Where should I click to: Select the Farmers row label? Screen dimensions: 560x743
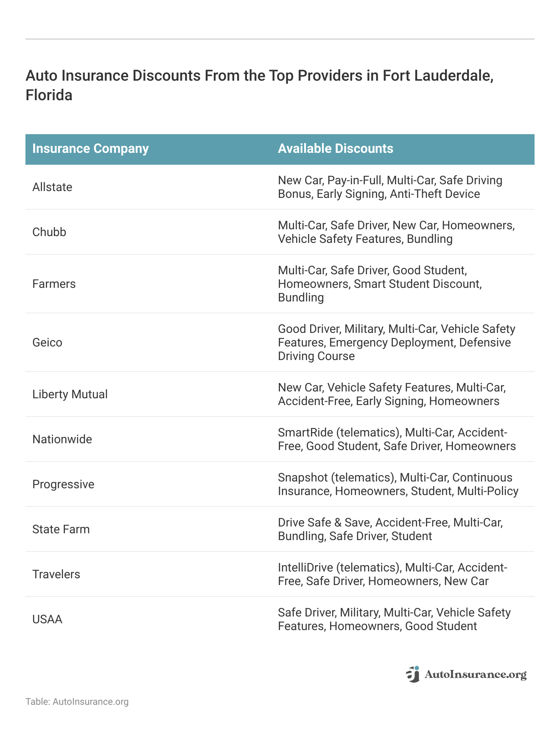[54, 284]
